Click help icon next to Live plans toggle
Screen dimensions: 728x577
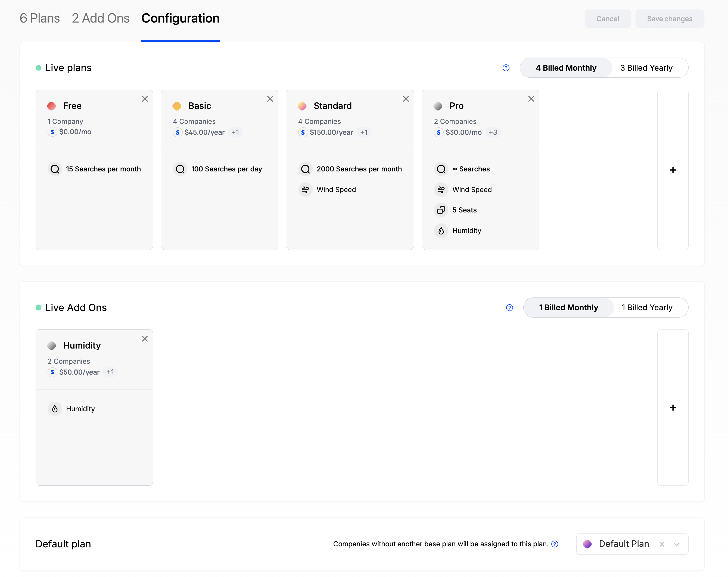coord(505,68)
